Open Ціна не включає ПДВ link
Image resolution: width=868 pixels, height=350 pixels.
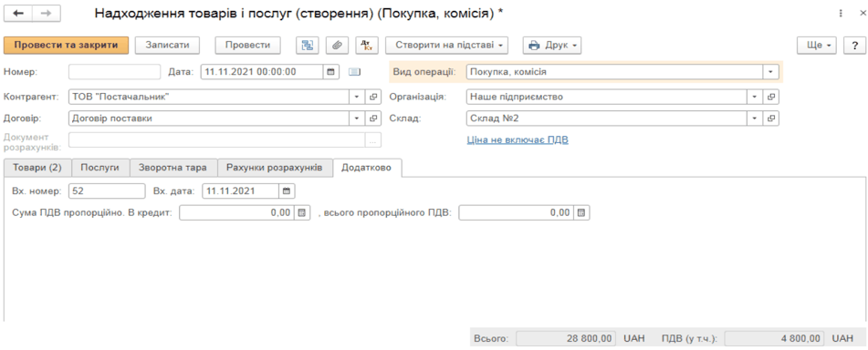coord(518,139)
